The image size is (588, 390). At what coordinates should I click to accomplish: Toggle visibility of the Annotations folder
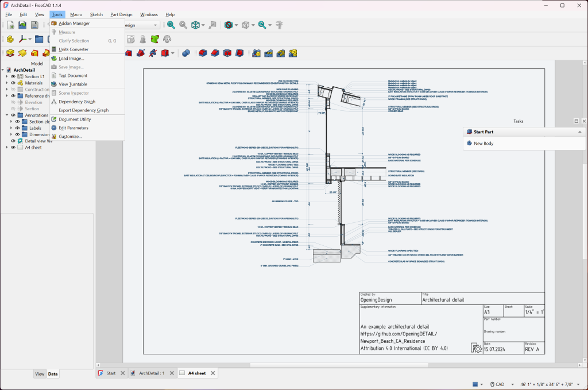click(13, 115)
